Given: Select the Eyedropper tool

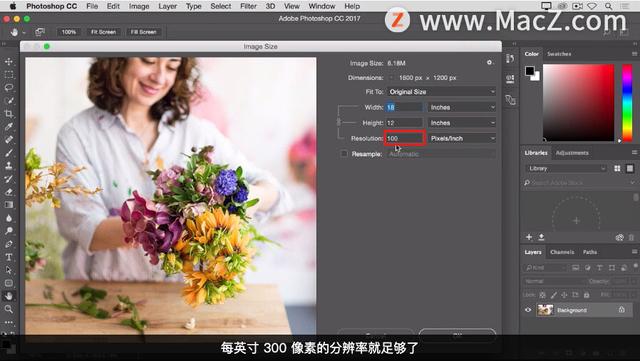Looking at the screenshot, I should (x=9, y=127).
